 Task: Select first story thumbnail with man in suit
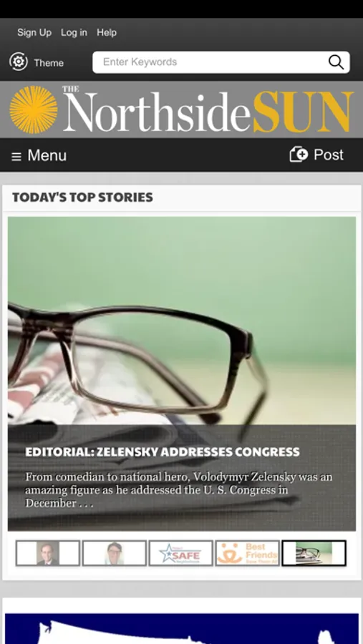pos(48,553)
